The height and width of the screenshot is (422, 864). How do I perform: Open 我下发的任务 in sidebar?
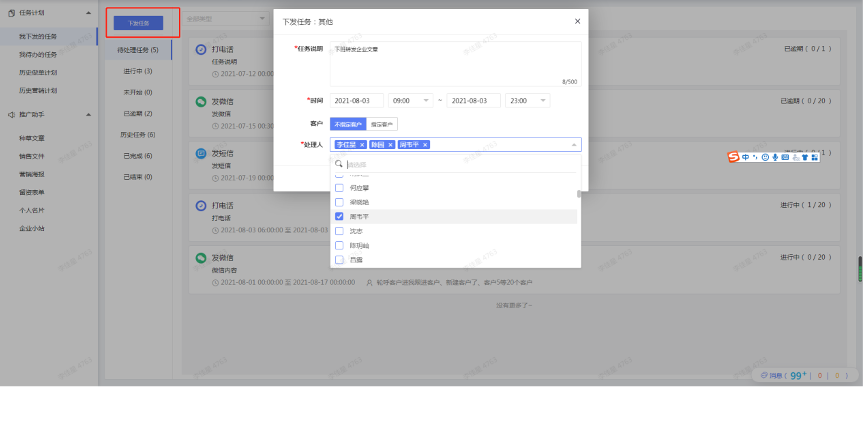pyautogui.click(x=38, y=36)
